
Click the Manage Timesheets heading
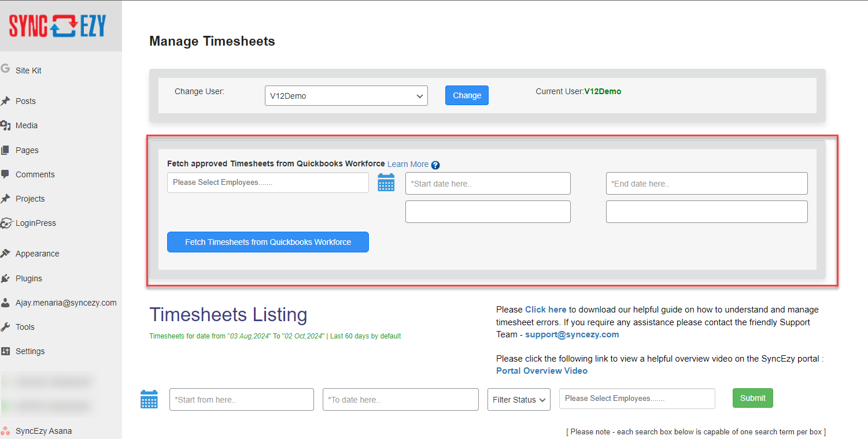212,41
